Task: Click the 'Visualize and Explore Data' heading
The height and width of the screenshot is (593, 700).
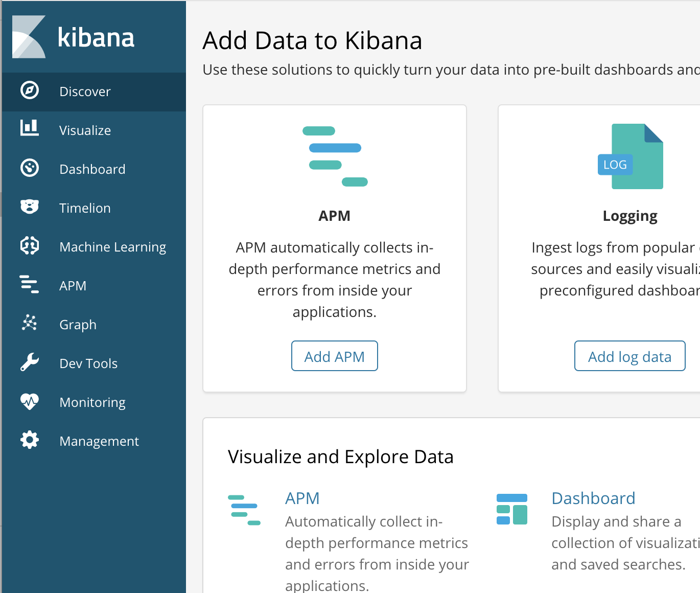Action: pyautogui.click(x=341, y=457)
